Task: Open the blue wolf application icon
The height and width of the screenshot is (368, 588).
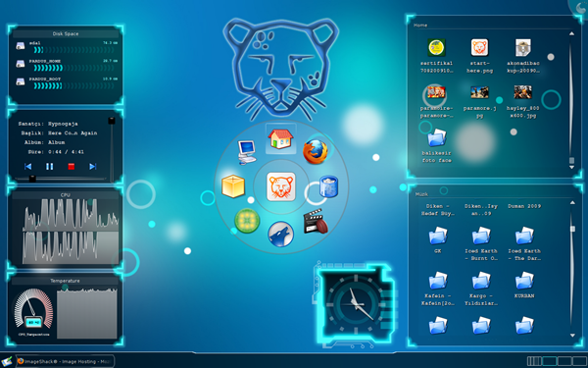Action: click(x=280, y=235)
